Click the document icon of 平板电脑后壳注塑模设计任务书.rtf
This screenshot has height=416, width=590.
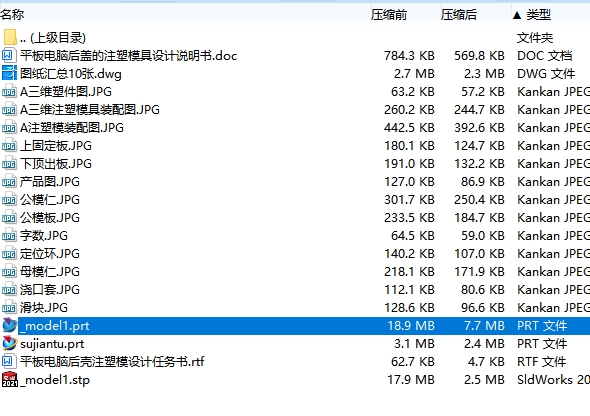click(9, 361)
